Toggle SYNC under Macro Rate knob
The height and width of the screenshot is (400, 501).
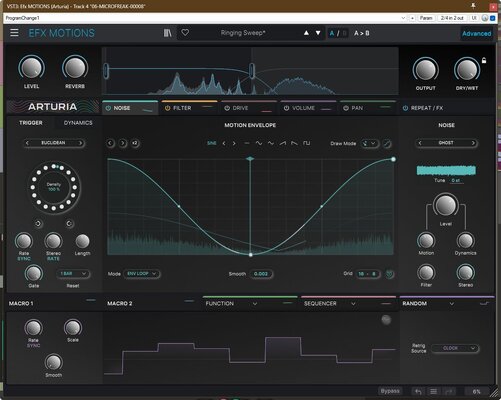(x=33, y=346)
